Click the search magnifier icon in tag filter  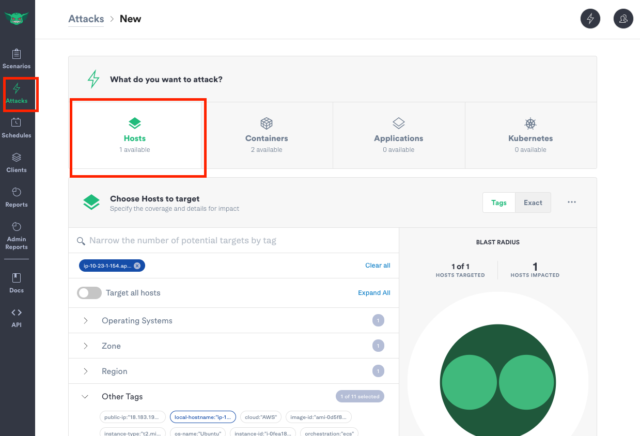click(81, 241)
